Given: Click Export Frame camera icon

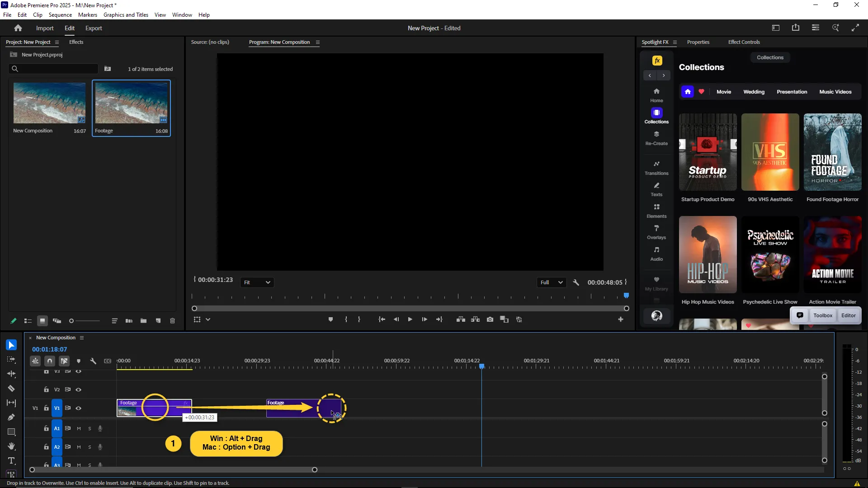Looking at the screenshot, I should (490, 319).
